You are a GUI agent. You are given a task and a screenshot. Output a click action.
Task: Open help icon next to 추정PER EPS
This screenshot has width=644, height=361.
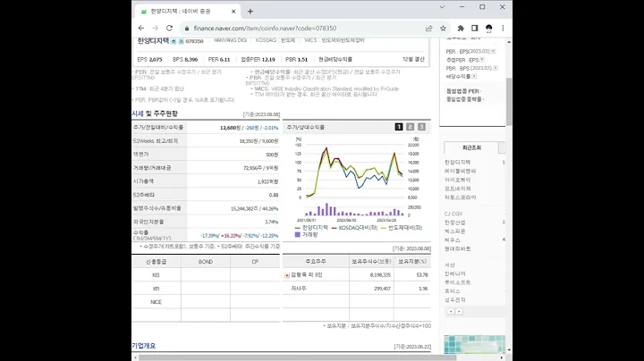click(482, 60)
